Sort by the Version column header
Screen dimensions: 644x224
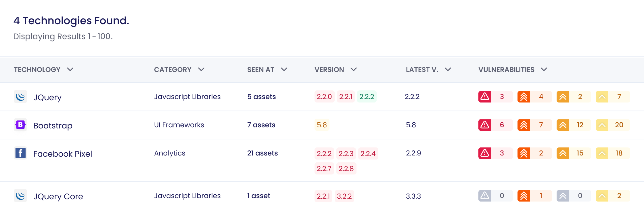click(329, 69)
